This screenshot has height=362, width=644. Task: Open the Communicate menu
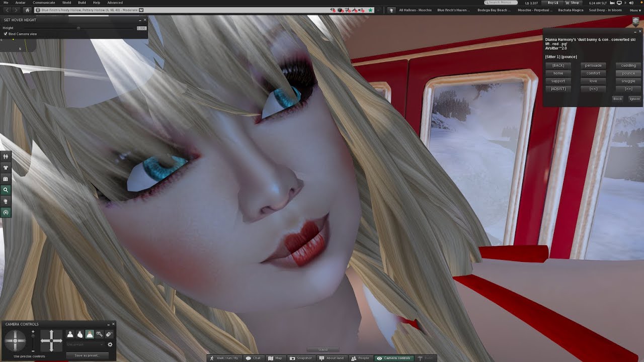pos(44,3)
